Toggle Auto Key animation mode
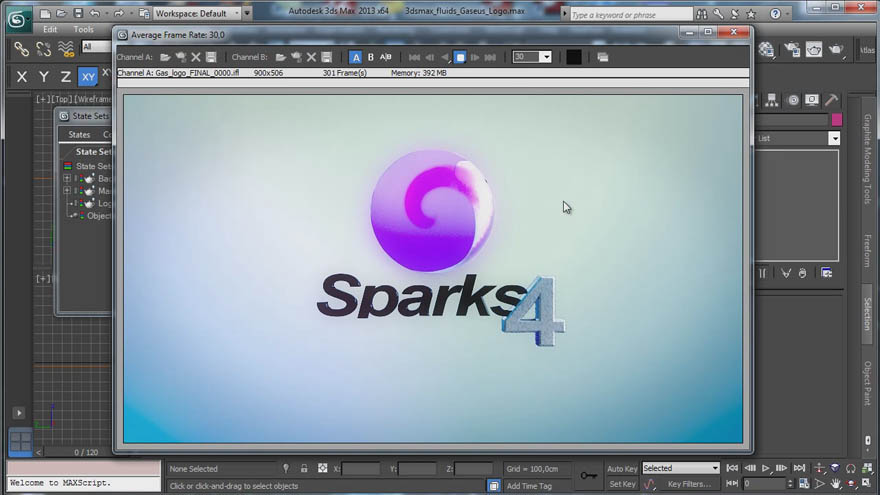Viewport: 880px width, 495px height. tap(622, 469)
